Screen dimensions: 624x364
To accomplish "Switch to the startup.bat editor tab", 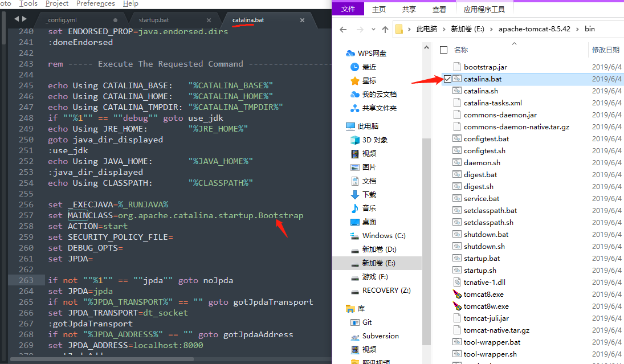I will pyautogui.click(x=154, y=20).
